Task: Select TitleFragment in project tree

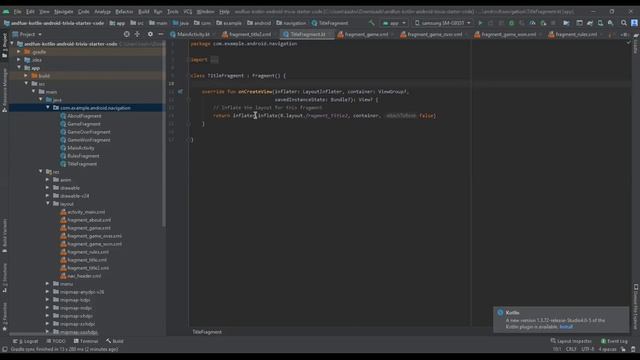Action: 82,164
